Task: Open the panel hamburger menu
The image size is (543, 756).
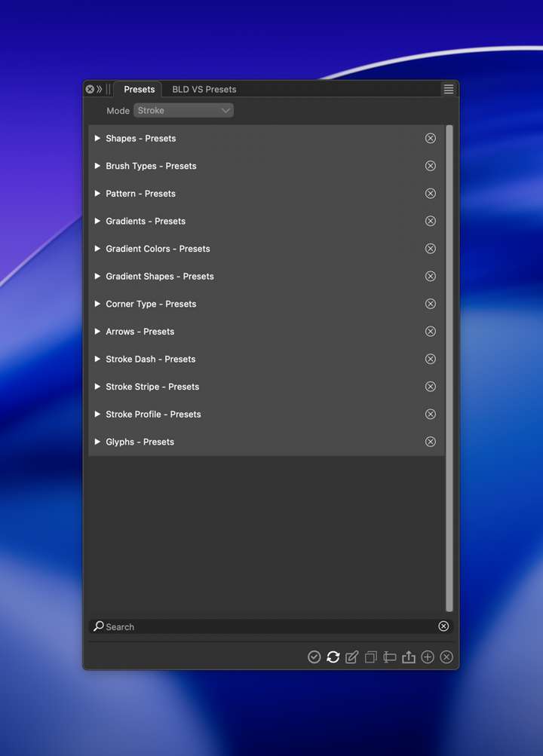Action: (449, 89)
